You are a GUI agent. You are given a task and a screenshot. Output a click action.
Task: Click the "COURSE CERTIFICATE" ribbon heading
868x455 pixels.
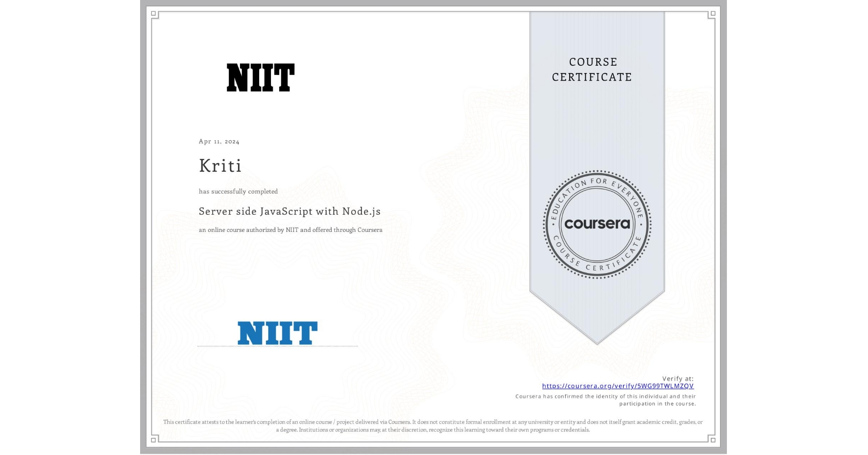click(x=592, y=70)
